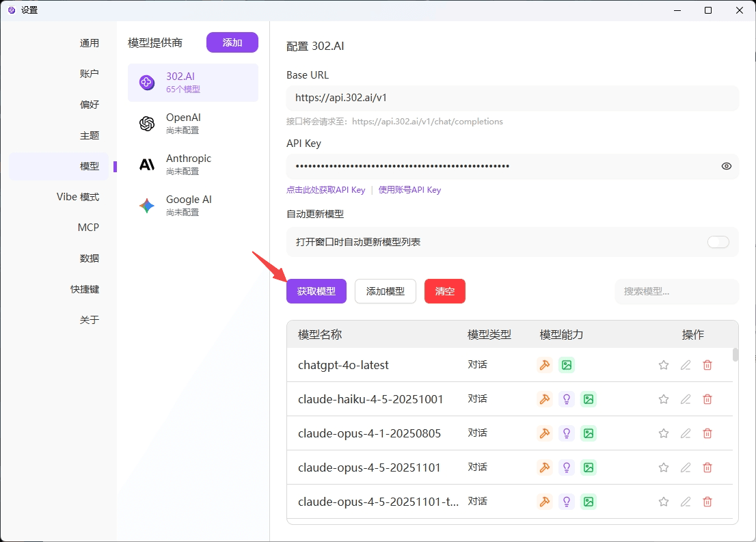Toggle auto-update model list on window open
The height and width of the screenshot is (542, 756).
click(x=718, y=242)
